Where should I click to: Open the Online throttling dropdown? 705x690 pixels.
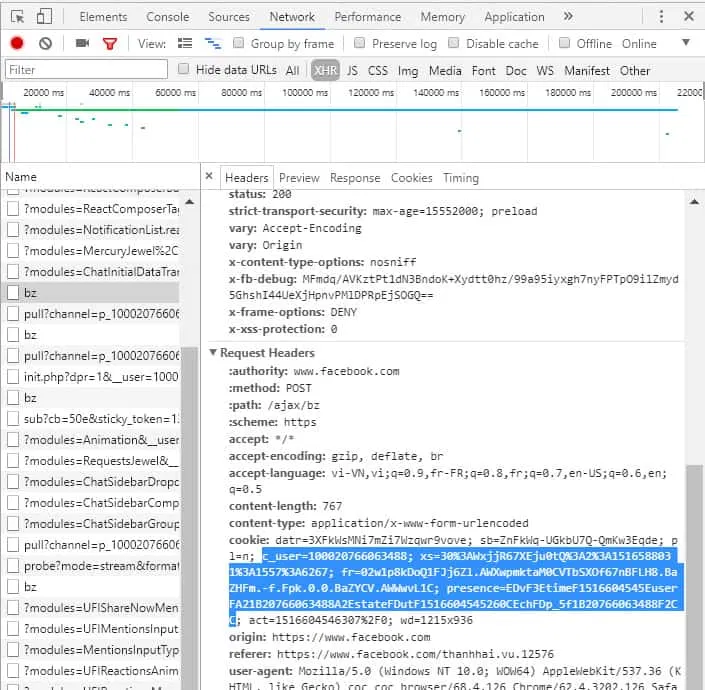(x=685, y=43)
